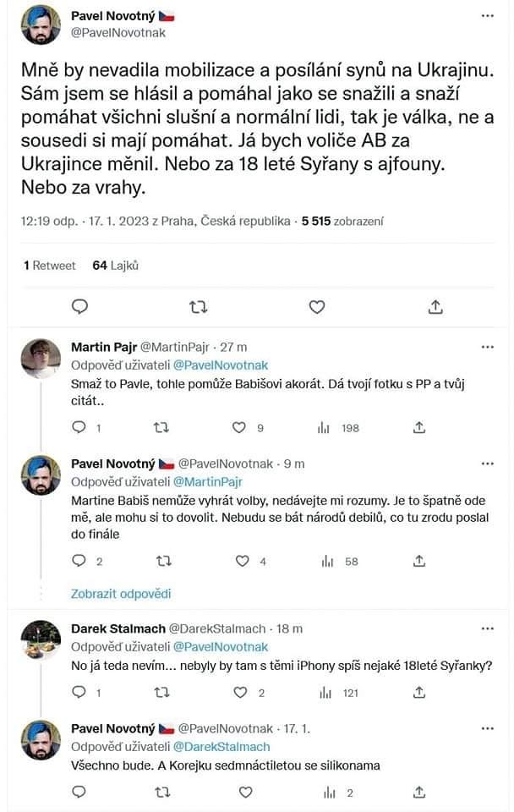
Task: Like Martin Pajr's reply
Action: (x=240, y=428)
